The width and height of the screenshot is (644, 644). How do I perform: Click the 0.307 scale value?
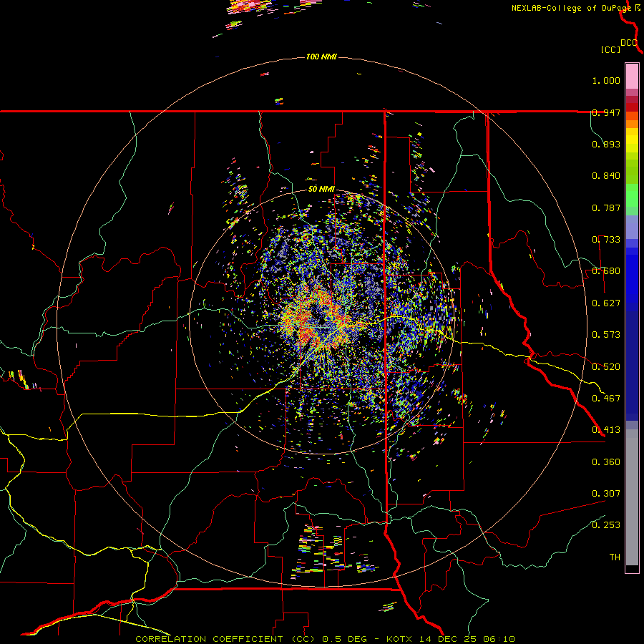click(606, 494)
